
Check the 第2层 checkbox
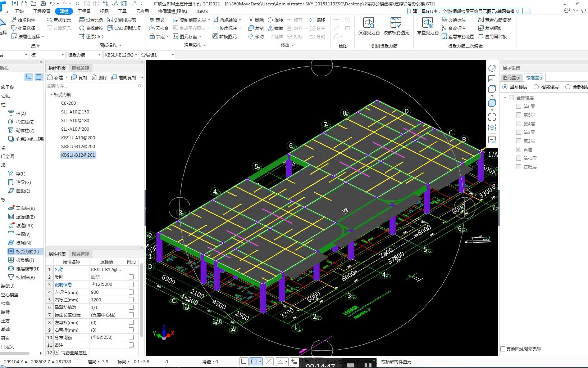click(x=519, y=141)
